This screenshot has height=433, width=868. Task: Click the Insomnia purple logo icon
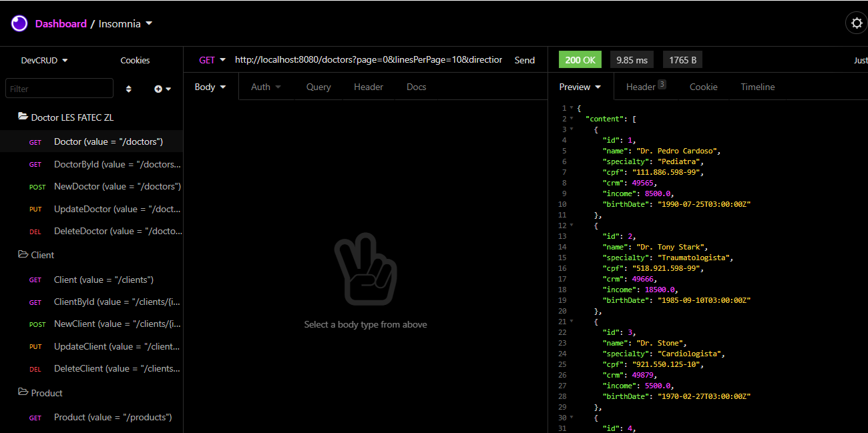click(x=18, y=23)
